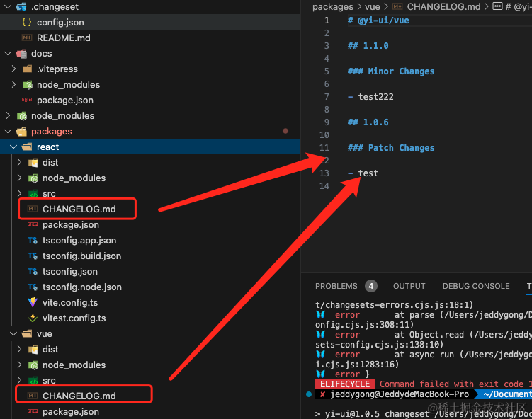Screen dimensions: 532x419
Task: Click README.md markdown icon
Action: point(27,38)
